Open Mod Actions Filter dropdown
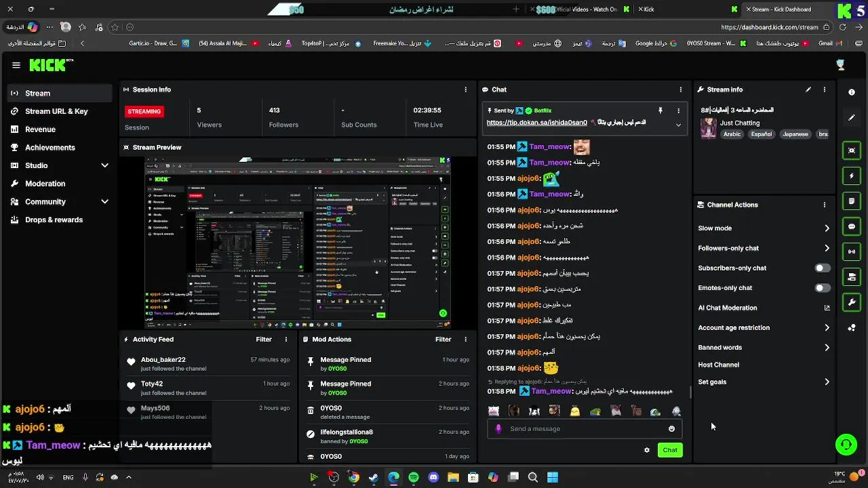The height and width of the screenshot is (488, 868). [x=443, y=339]
